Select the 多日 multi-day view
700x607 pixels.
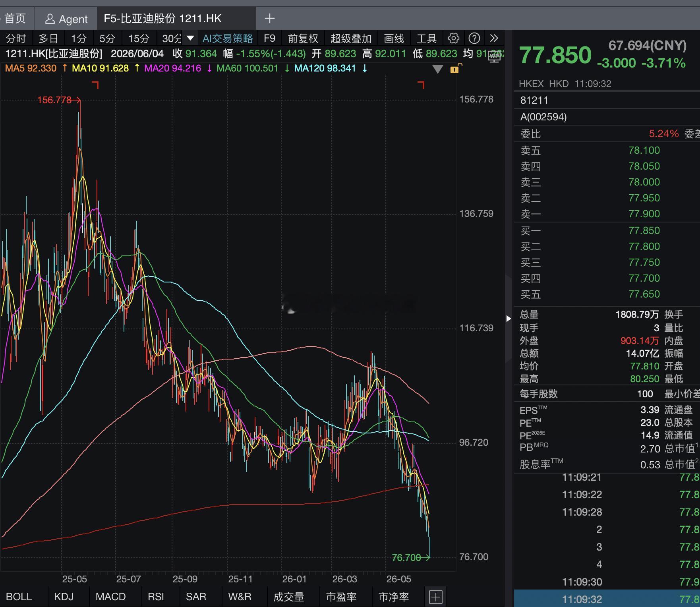click(48, 39)
